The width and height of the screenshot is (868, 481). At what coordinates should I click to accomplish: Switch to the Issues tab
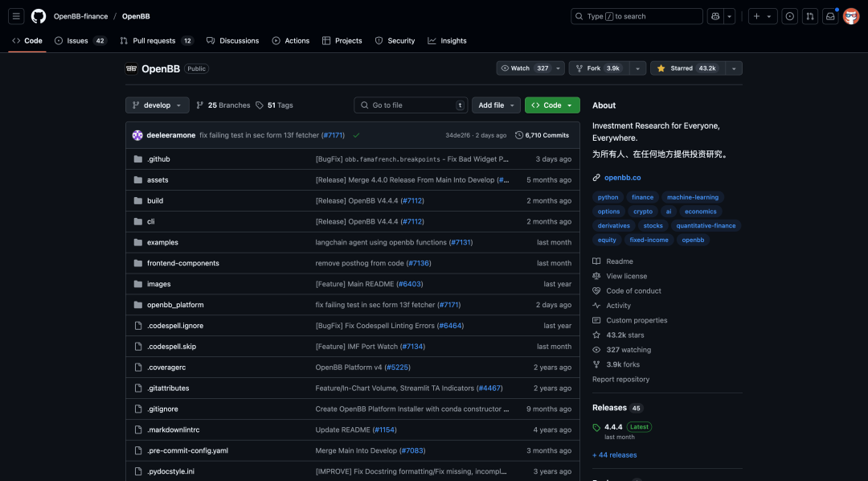click(81, 41)
